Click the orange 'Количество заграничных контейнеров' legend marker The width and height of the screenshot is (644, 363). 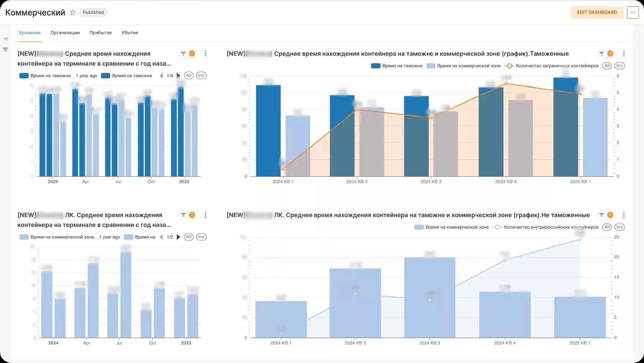click(509, 66)
